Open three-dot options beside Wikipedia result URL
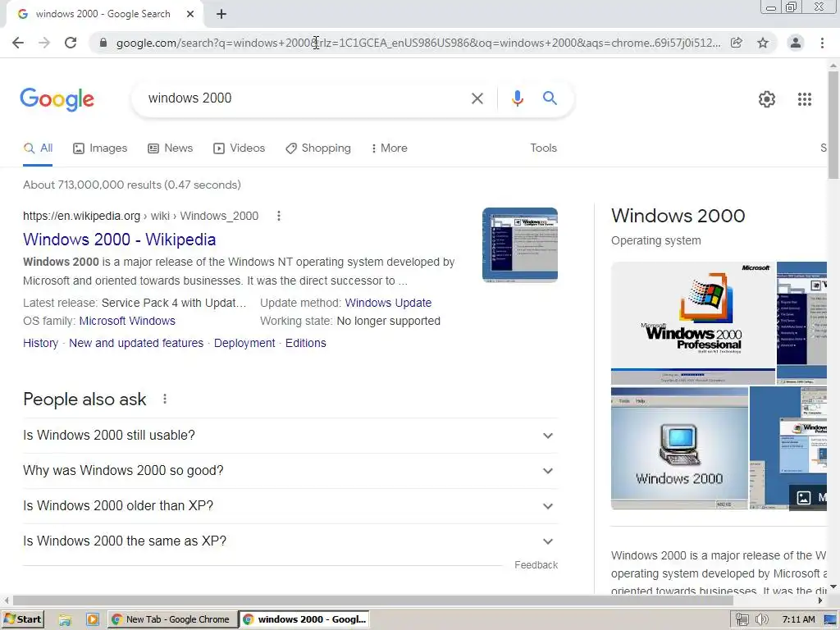Viewport: 840px width, 630px height. (279, 216)
